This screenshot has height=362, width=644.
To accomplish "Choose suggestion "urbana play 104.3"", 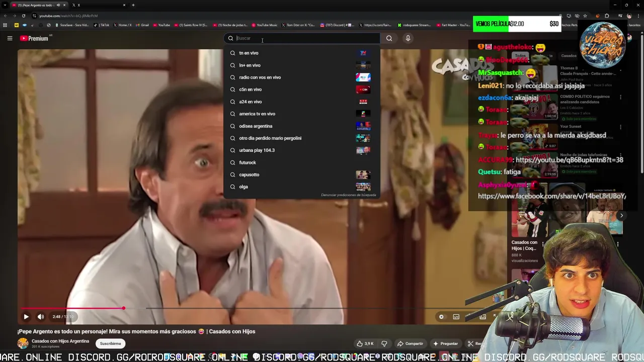I will pos(302,150).
